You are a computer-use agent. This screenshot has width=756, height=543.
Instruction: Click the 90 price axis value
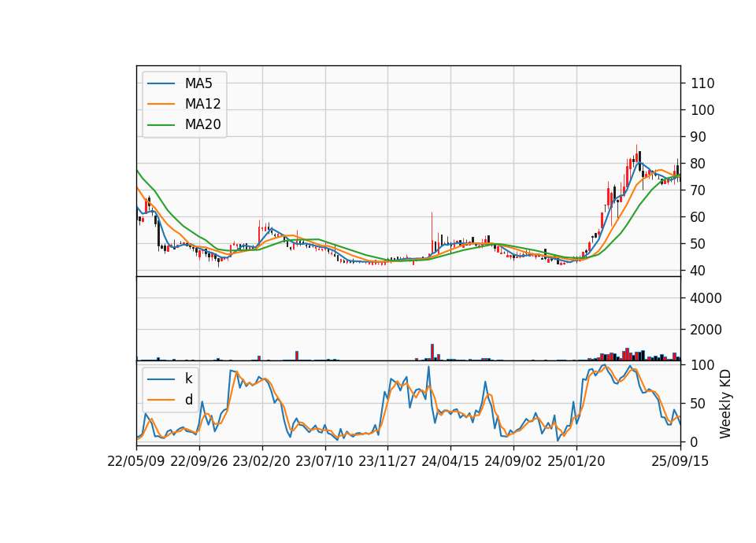coord(699,137)
